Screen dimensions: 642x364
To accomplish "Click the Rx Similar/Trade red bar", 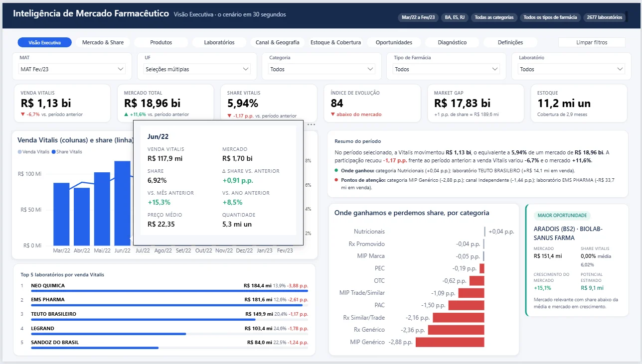I will click(459, 318).
